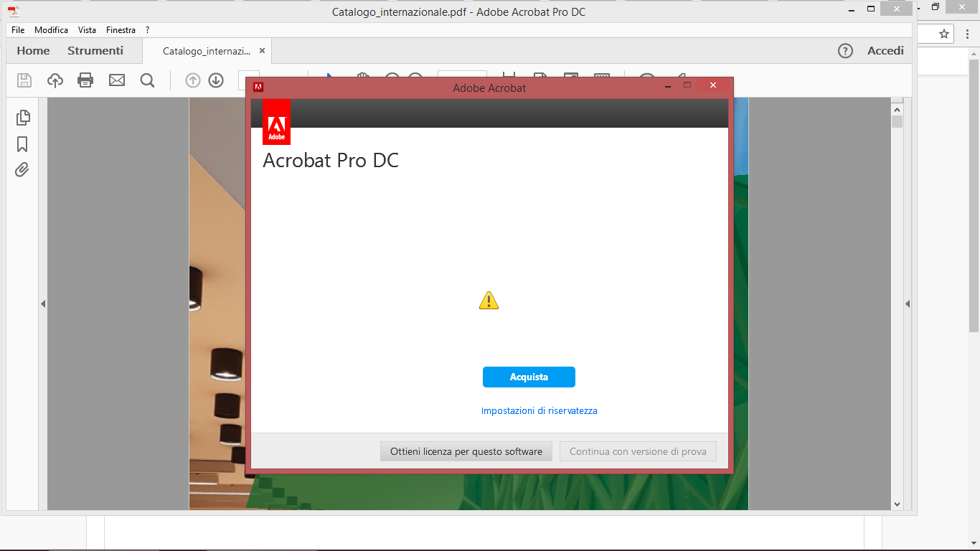Open the ? help menu
The image size is (980, 551).
coord(147,30)
